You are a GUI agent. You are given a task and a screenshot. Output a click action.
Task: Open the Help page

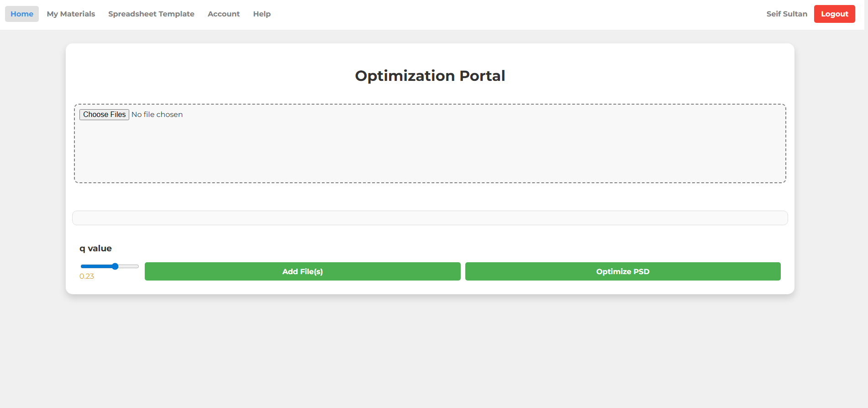[262, 14]
